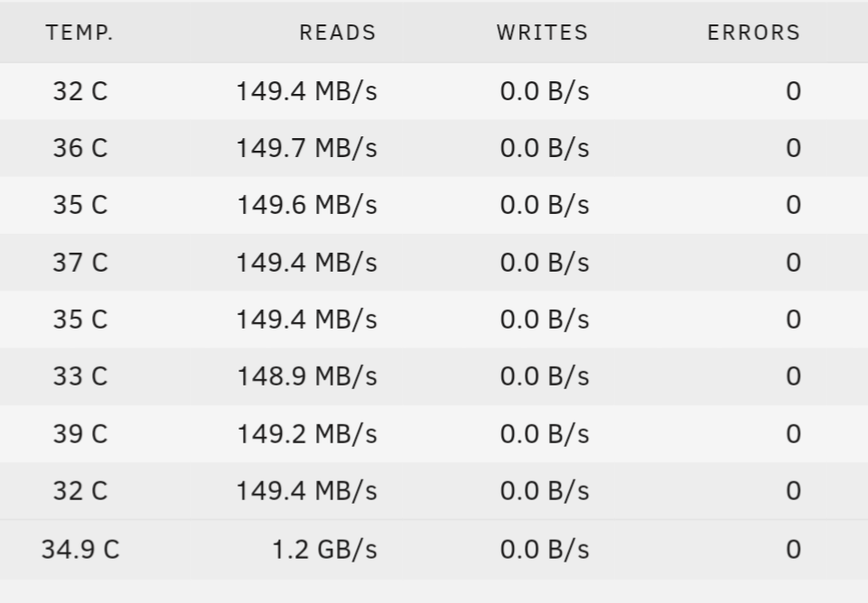Click writes value in 39 C row
Viewport: 868px width, 603px height.
(x=545, y=433)
